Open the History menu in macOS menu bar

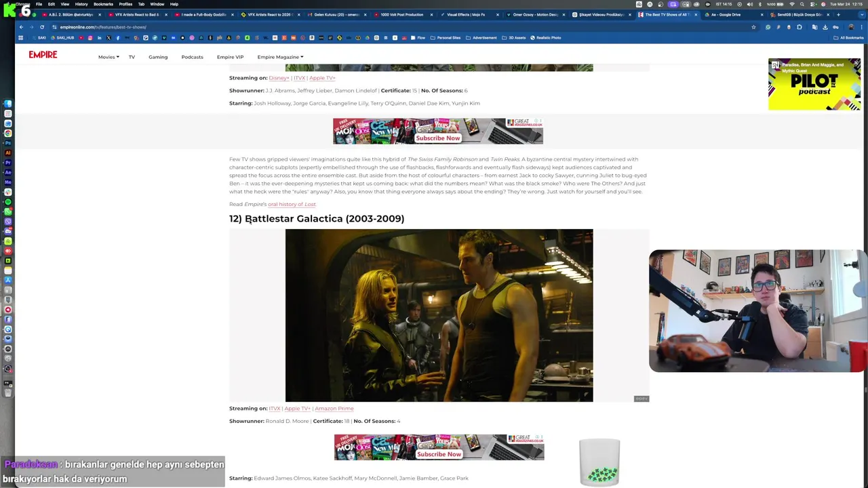click(81, 4)
